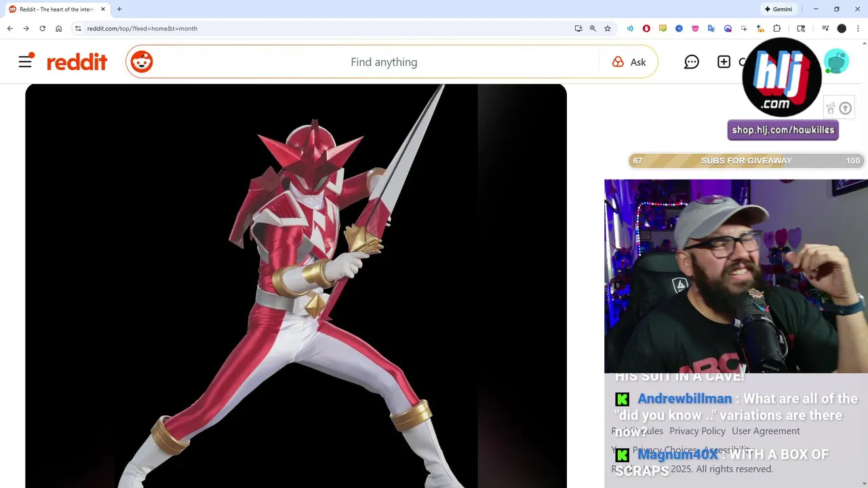Close the Reddit browser tab
The width and height of the screenshot is (868, 488).
tap(103, 9)
